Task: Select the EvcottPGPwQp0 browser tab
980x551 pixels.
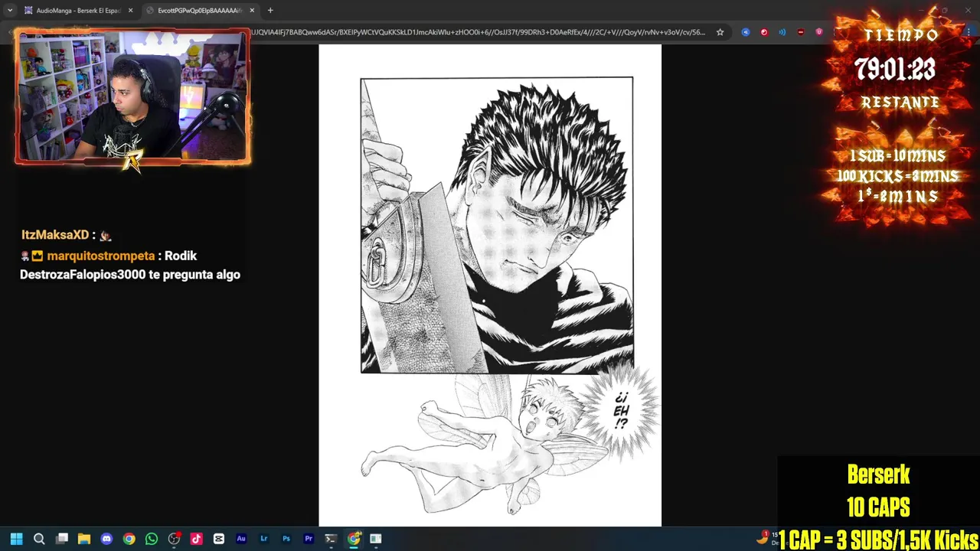Action: 201,11
